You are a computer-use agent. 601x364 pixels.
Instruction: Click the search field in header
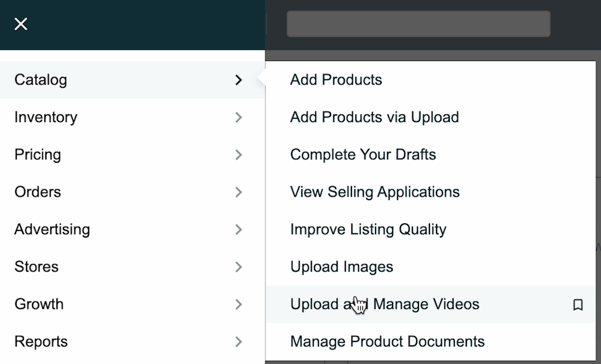point(418,24)
